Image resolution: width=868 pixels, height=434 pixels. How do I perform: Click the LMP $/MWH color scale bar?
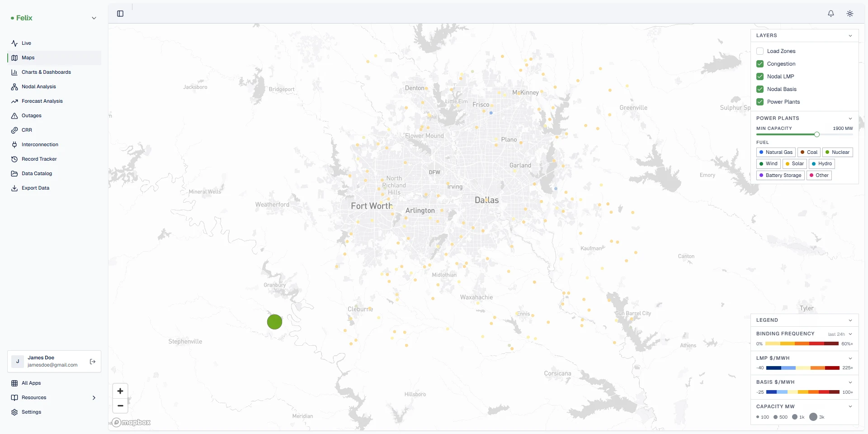(803, 368)
